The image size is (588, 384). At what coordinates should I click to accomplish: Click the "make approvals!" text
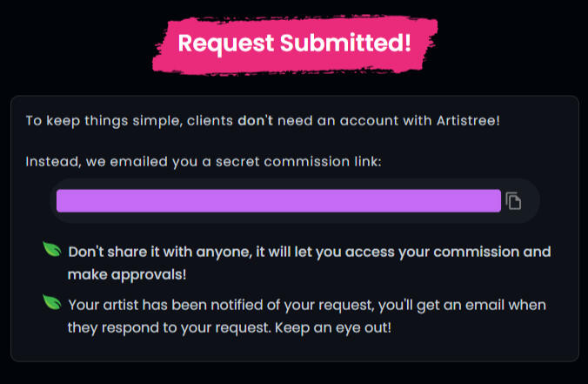[126, 273]
